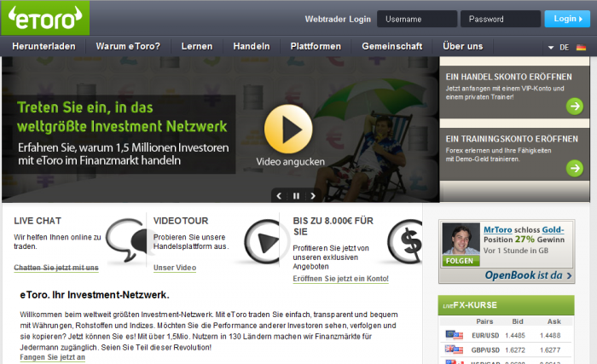The width and height of the screenshot is (597, 364).
Task: Click the German flag icon
Action: click(x=581, y=48)
